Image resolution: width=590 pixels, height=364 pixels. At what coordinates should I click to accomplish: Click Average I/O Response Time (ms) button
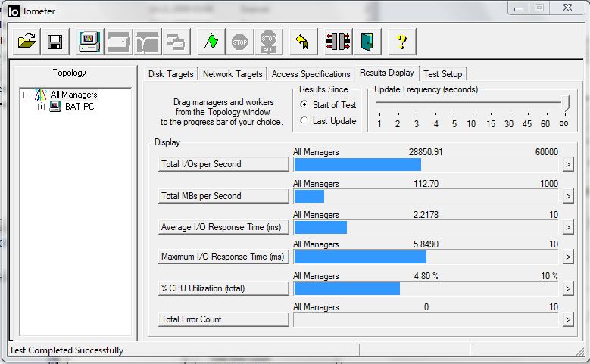tap(223, 227)
